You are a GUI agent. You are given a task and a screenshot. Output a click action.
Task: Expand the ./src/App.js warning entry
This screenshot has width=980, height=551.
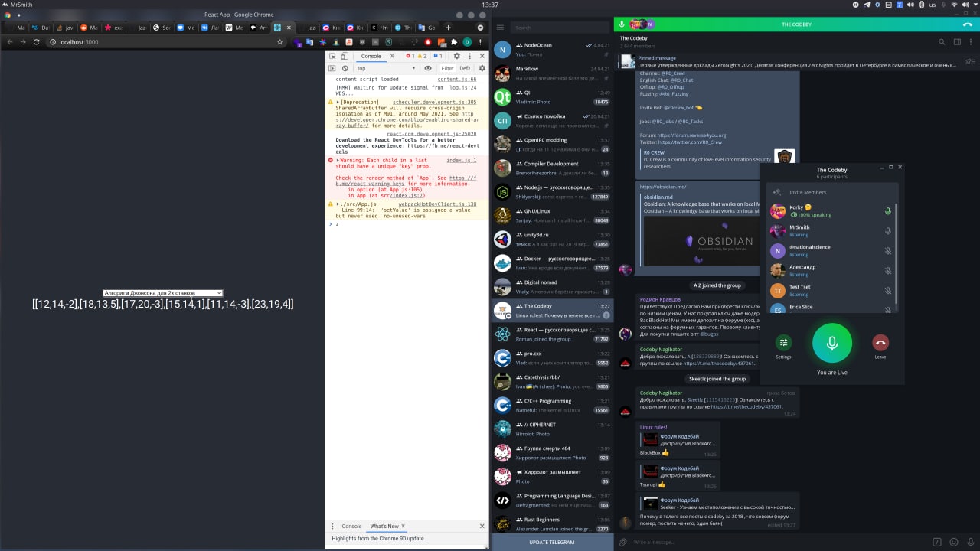pyautogui.click(x=338, y=204)
